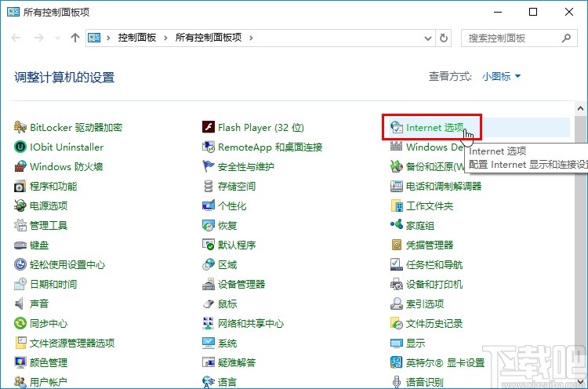This screenshot has height=389, width=588.
Task: Click 日期和时间 clock icon
Action: pos(20,284)
